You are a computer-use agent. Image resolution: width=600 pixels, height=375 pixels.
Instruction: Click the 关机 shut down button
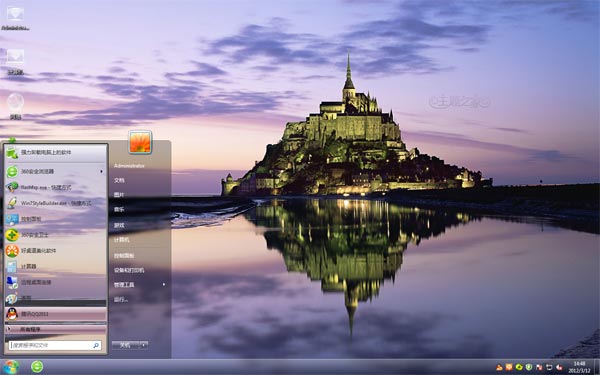pos(126,345)
